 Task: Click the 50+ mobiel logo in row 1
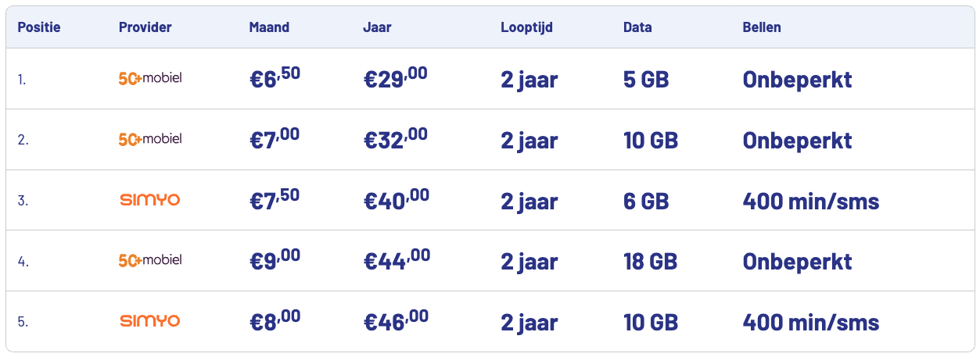tap(150, 78)
